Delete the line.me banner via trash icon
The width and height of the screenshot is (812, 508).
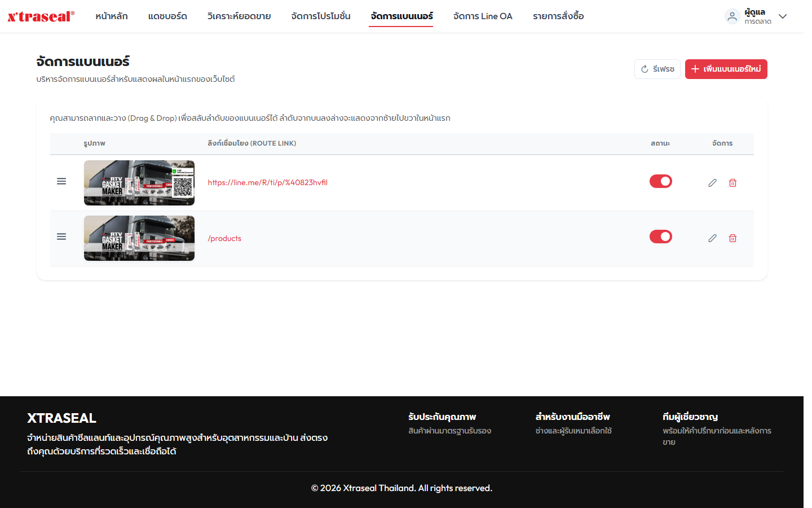(732, 183)
